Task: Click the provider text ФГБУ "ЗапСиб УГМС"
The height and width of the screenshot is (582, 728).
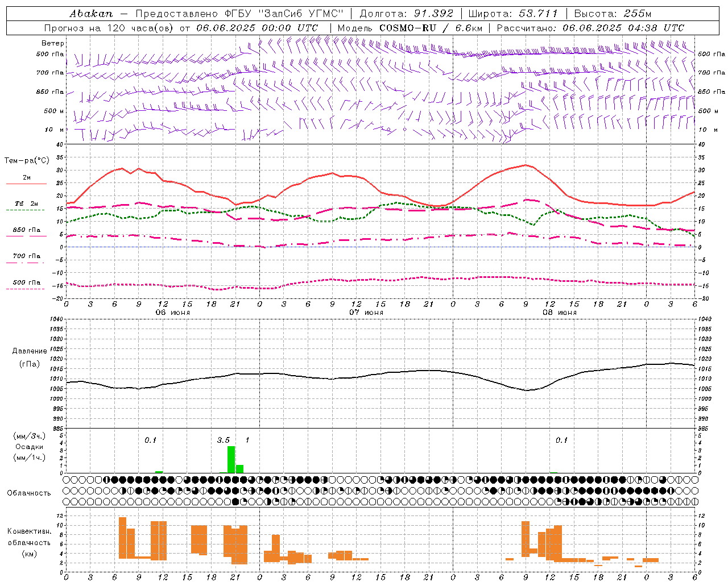Action: (284, 14)
